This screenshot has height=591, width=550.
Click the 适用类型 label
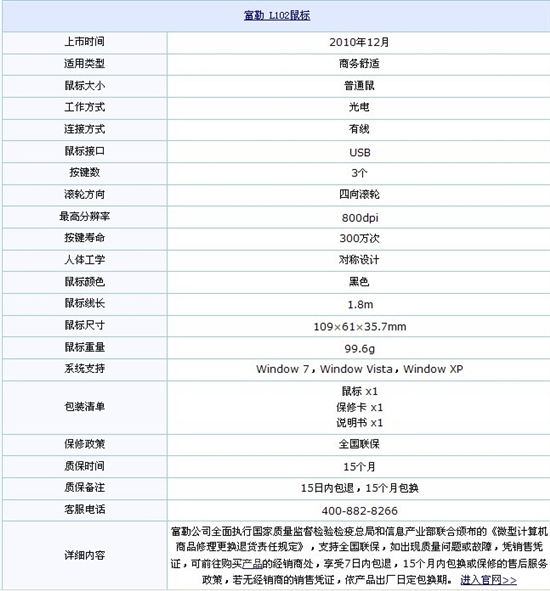click(84, 63)
